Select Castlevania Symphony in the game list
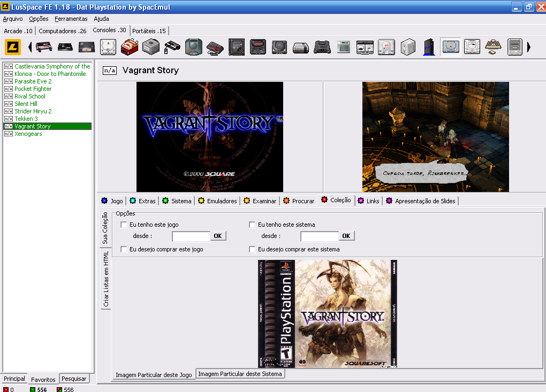The height and width of the screenshot is (392, 546). pos(47,66)
